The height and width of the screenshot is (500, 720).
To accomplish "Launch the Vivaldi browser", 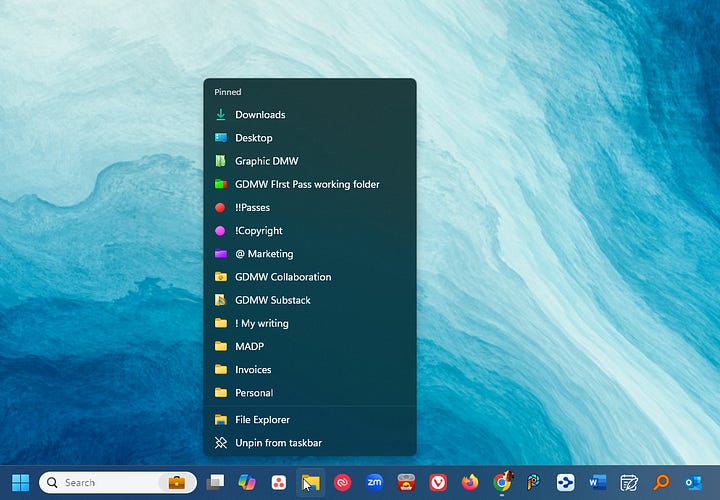I will pos(438,483).
